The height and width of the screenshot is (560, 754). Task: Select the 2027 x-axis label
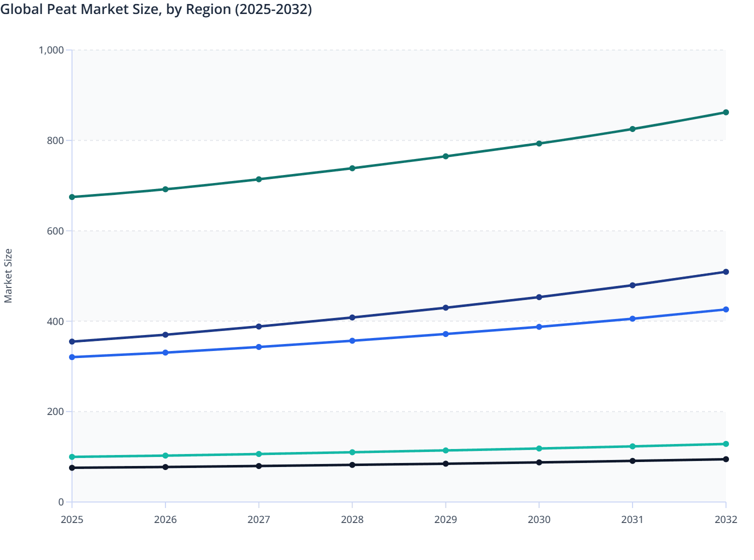[259, 519]
